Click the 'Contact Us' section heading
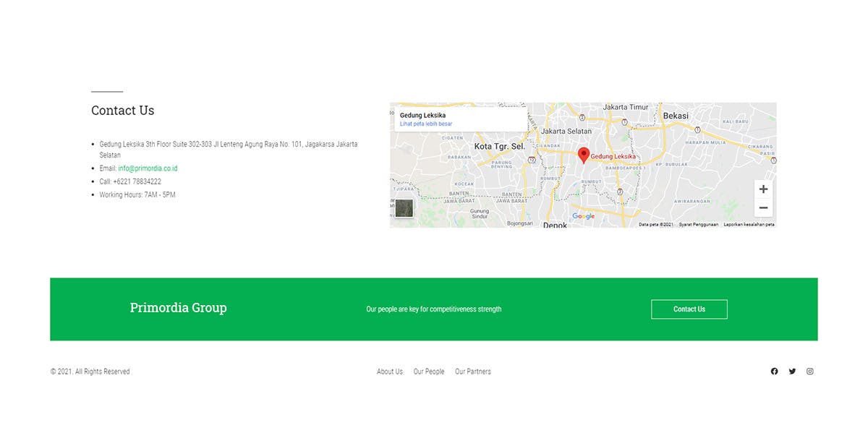 coord(123,111)
